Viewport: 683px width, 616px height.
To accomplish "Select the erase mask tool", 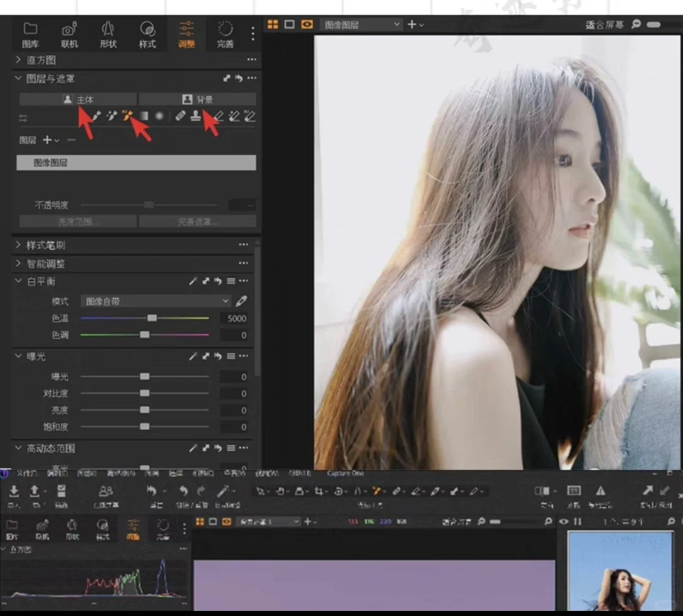I will 219,116.
